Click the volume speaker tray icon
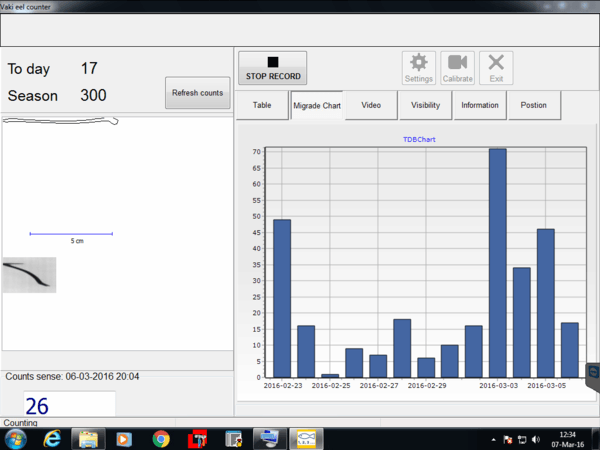 pos(536,440)
